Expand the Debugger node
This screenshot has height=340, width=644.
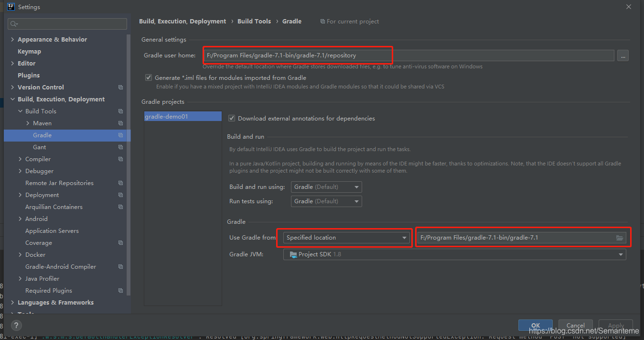pyautogui.click(x=20, y=171)
